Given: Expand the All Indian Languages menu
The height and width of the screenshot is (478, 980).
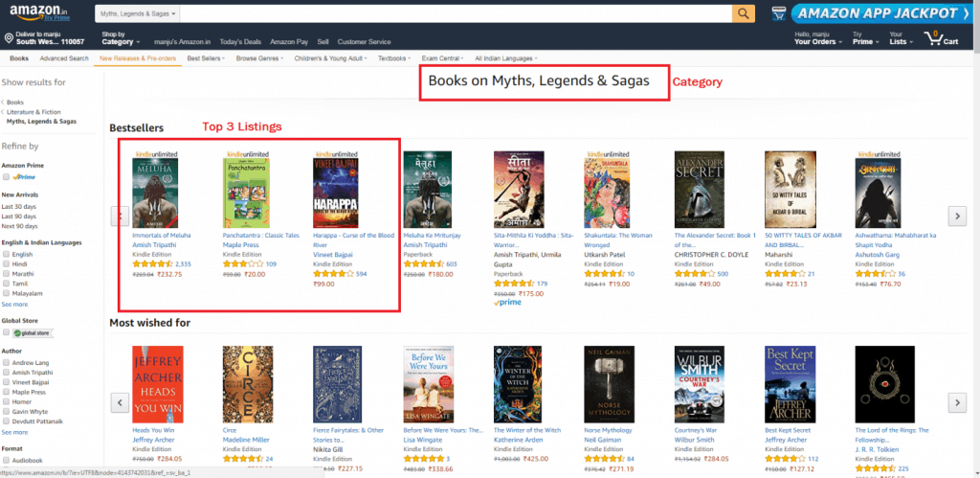Looking at the screenshot, I should click(x=505, y=58).
